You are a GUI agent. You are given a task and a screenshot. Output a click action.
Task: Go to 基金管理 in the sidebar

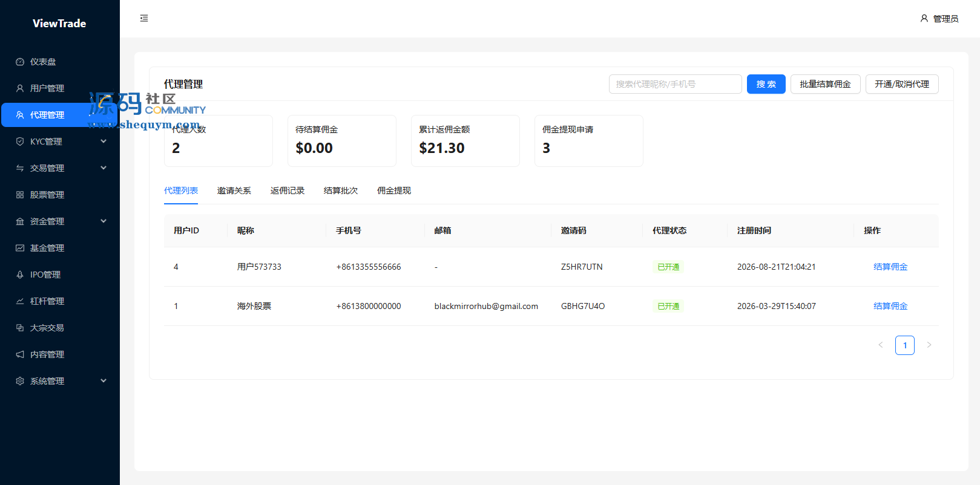[x=59, y=248]
